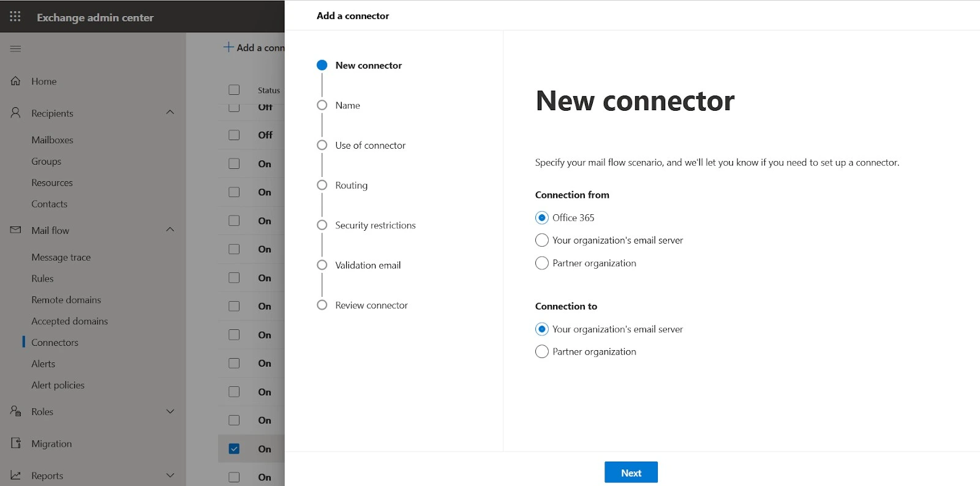980x486 pixels.
Task: Select Your organization's email server under Connection from
Action: coord(542,241)
